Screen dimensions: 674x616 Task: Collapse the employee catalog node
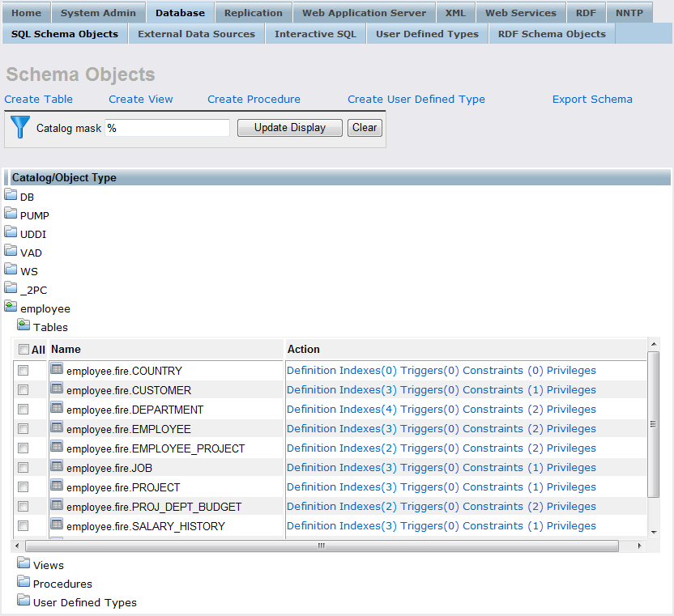[11, 307]
